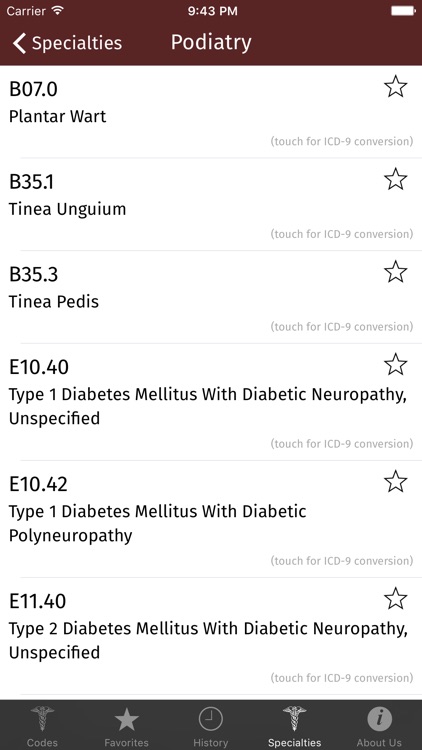Reveal ICD-9 conversion for E10.42 Polyneuropathy
Image resolution: width=422 pixels, height=750 pixels.
pyautogui.click(x=342, y=561)
